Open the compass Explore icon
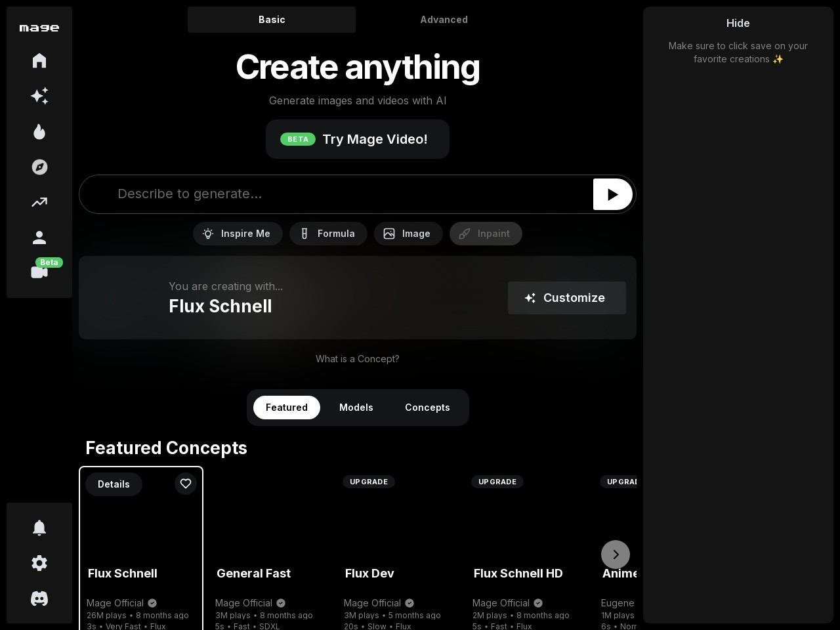The width and height of the screenshot is (840, 630). (39, 167)
